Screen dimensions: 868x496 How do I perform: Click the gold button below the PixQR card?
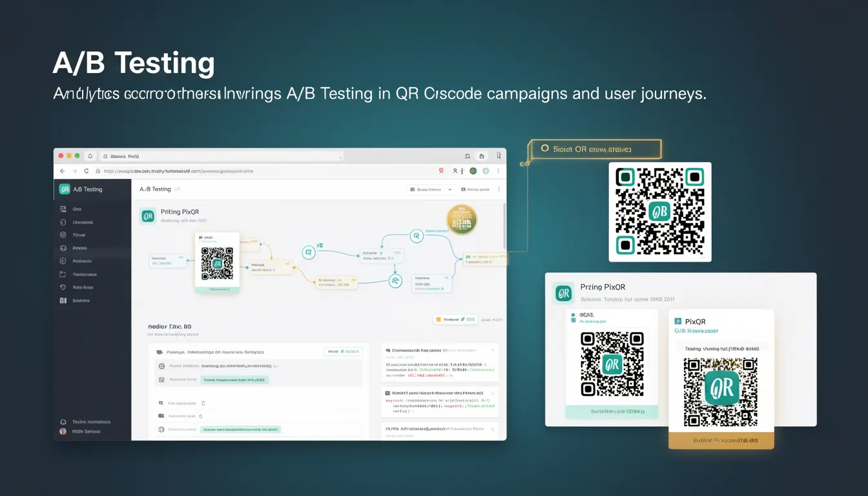tap(721, 440)
